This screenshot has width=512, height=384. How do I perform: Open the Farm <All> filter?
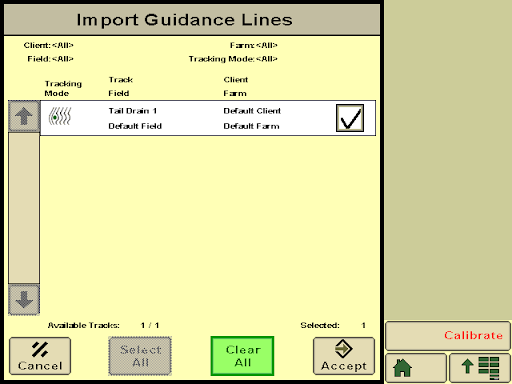click(x=253, y=45)
